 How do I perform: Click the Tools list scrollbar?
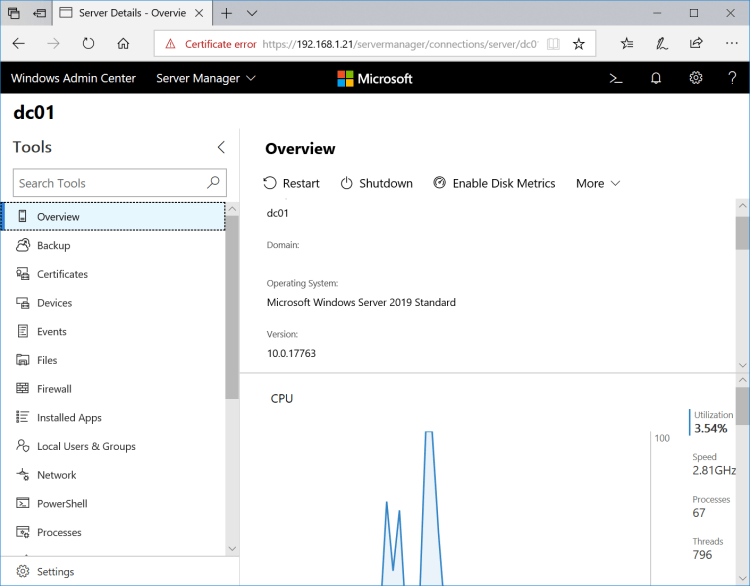coord(232,300)
